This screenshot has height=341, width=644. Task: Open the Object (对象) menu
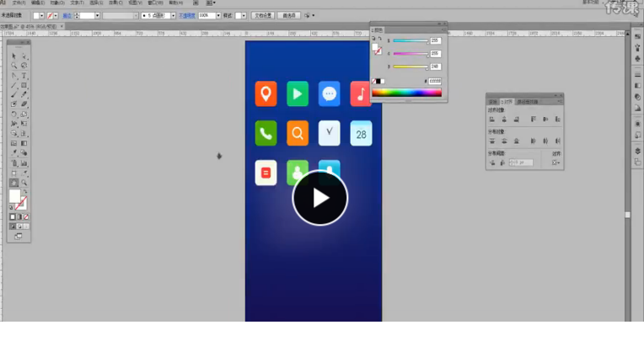coord(57,3)
